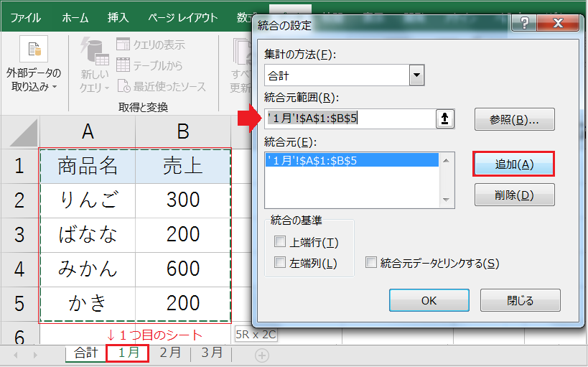Open 最近使ったソース
Image resolution: width=588 pixels, height=367 pixels.
(x=162, y=87)
